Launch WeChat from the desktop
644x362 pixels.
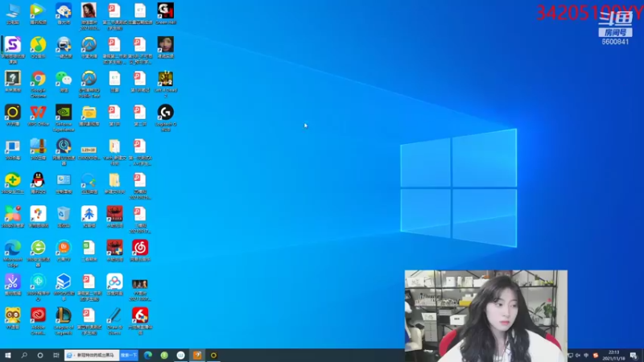(x=64, y=81)
